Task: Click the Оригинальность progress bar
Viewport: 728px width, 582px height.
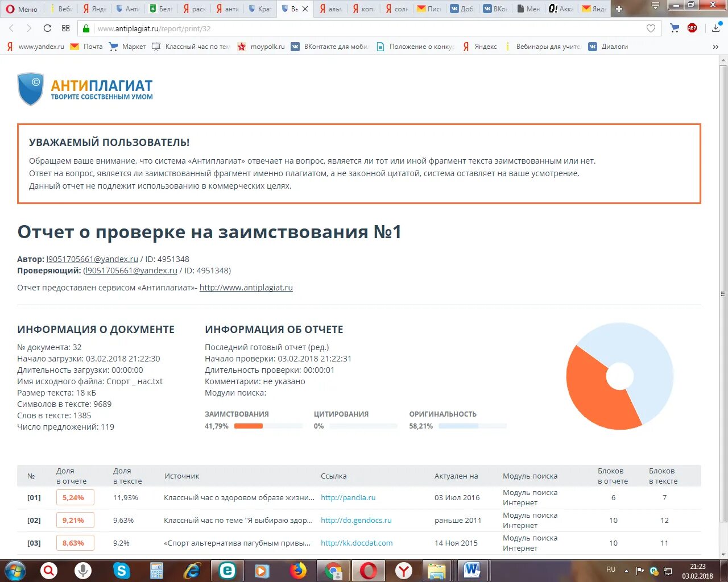Action: pyautogui.click(x=472, y=426)
